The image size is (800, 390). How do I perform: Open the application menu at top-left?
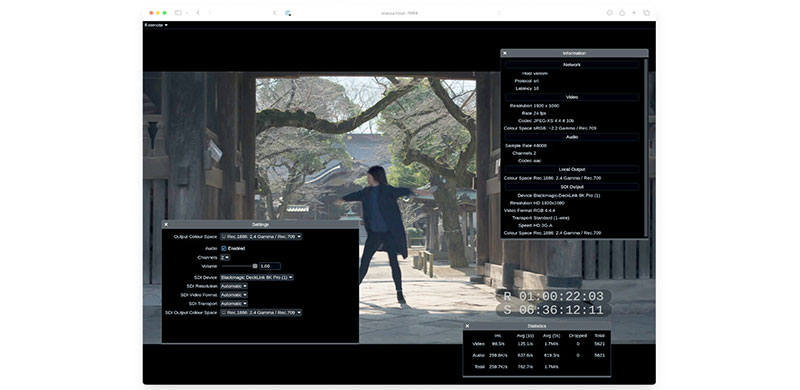(x=156, y=25)
